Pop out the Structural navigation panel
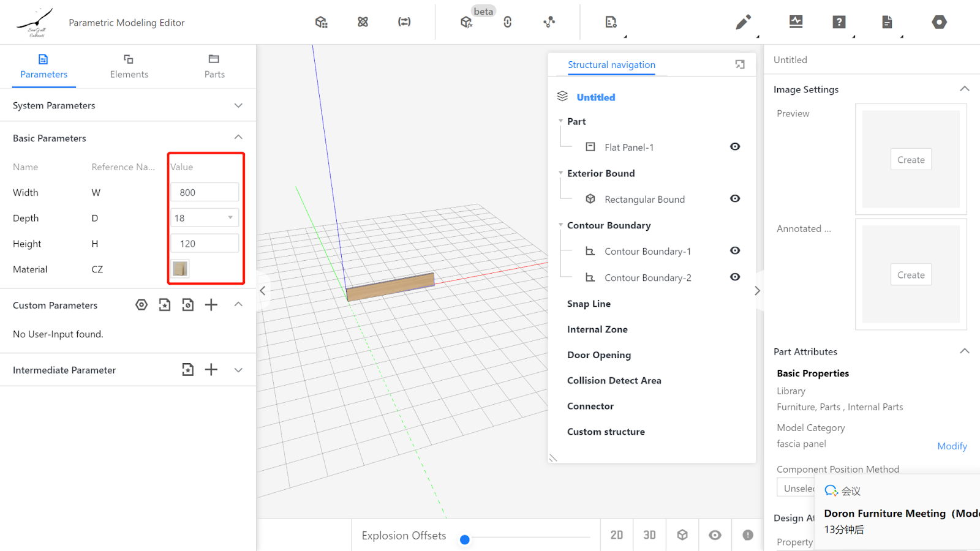980x551 pixels. (740, 64)
